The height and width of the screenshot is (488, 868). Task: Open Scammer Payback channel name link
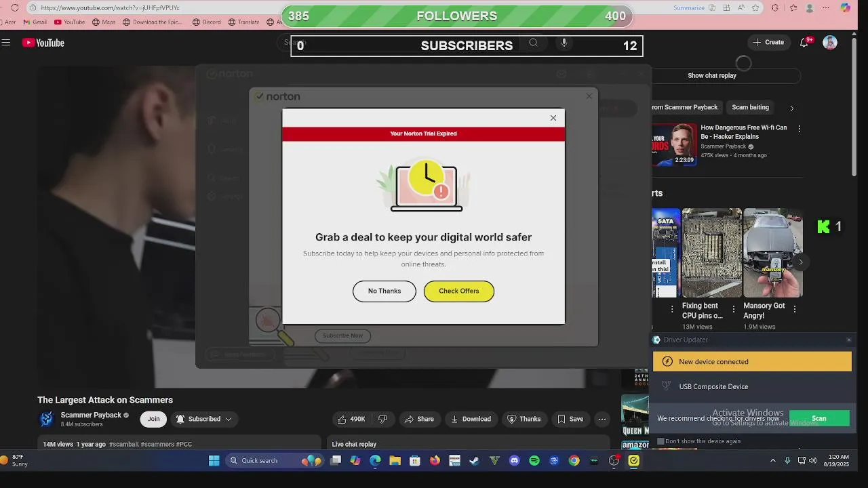[x=91, y=415]
